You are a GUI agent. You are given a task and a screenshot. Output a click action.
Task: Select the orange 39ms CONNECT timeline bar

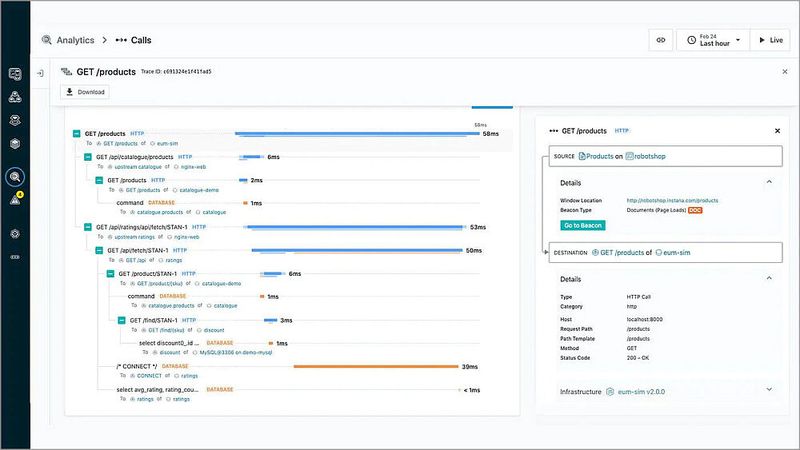[x=376, y=367]
